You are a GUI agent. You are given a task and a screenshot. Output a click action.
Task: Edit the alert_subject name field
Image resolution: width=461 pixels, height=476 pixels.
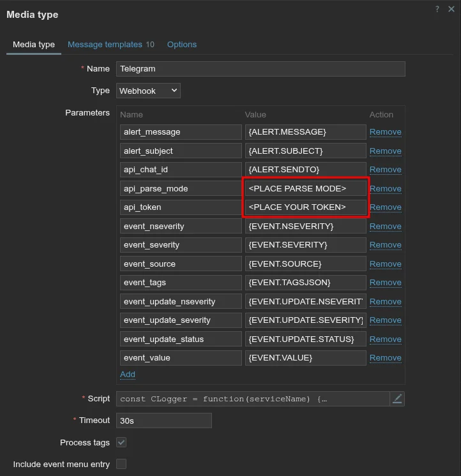181,151
